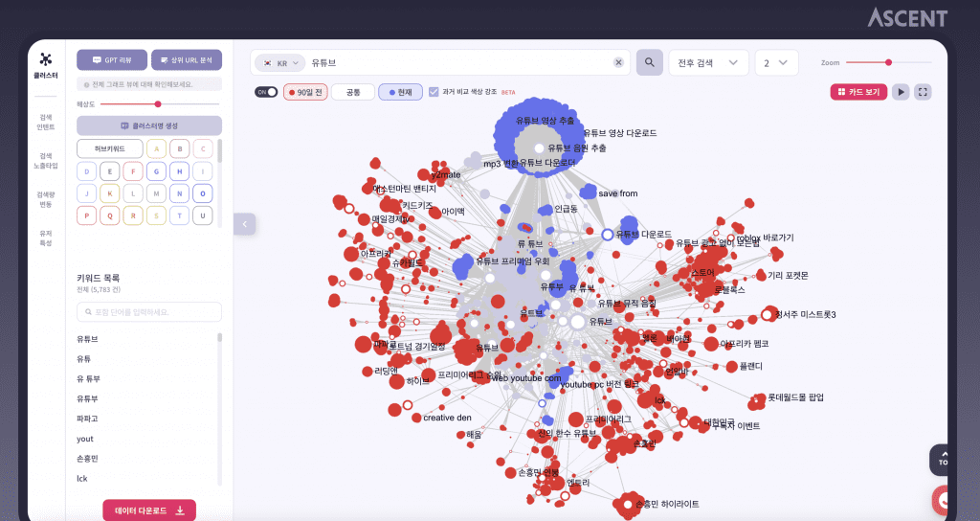Viewport: 980px width, 521px height.
Task: Open the 전후 검색 dropdown
Action: coord(708,62)
